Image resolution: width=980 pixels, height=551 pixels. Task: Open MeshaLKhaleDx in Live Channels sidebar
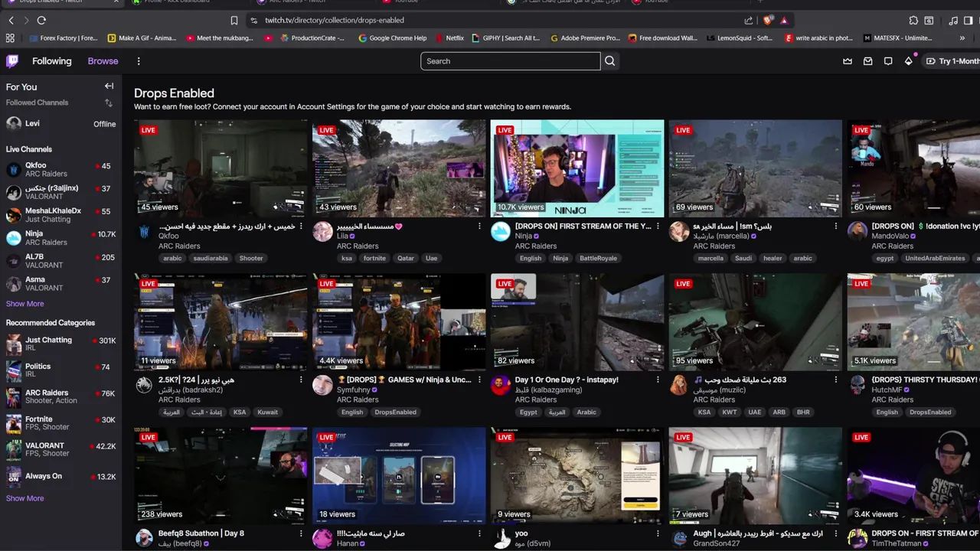click(x=60, y=215)
